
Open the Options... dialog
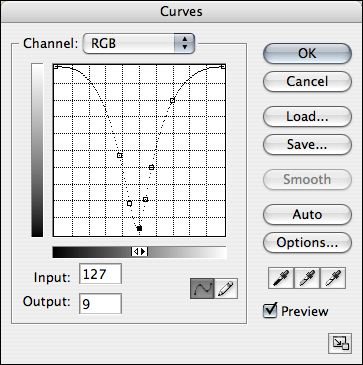pos(307,242)
